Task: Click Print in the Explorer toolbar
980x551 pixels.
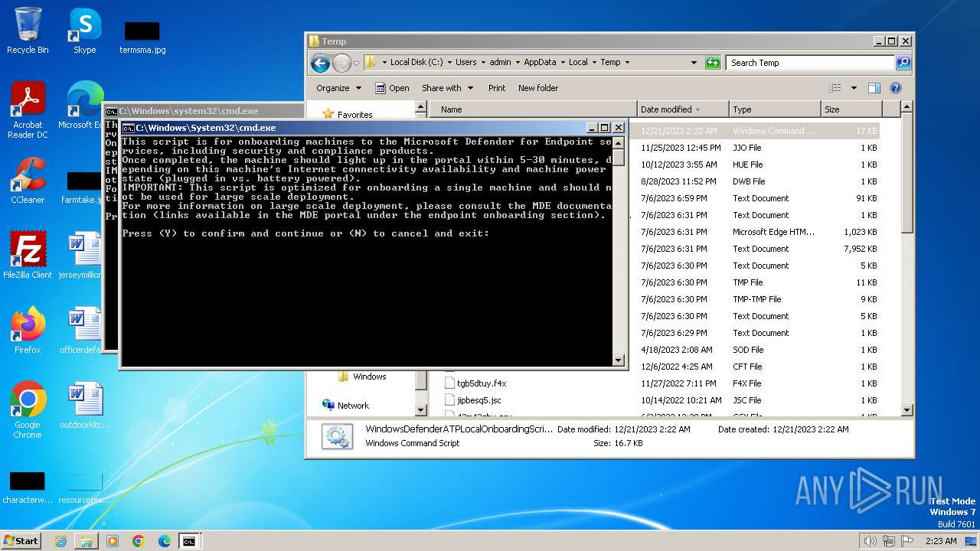Action: pos(497,88)
